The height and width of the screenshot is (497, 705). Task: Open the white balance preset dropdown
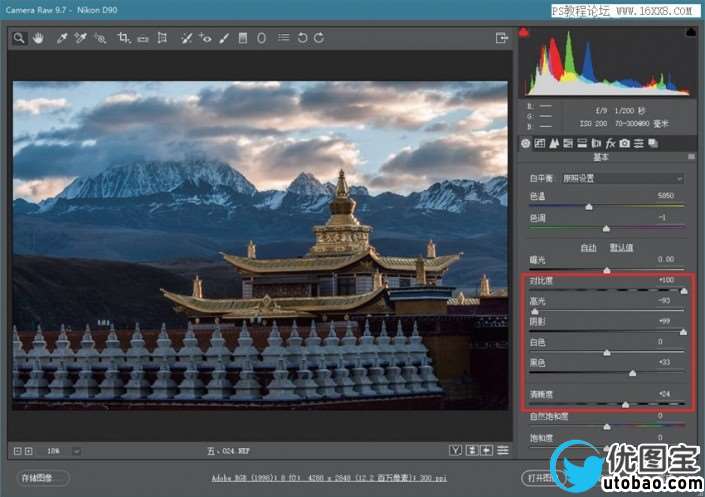point(620,178)
